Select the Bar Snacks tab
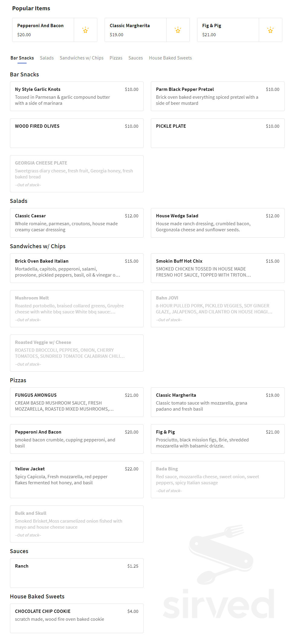The width and height of the screenshot is (292, 644). pos(22,58)
